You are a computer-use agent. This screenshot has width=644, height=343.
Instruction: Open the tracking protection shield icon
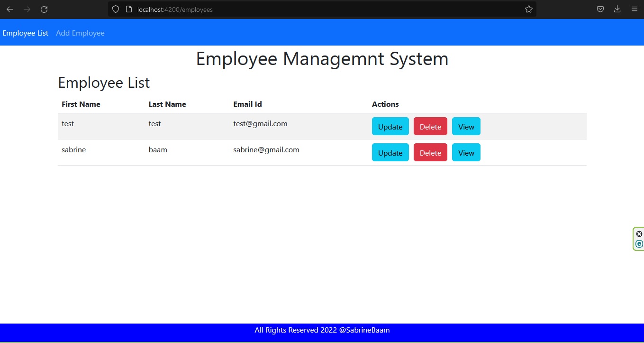115,9
